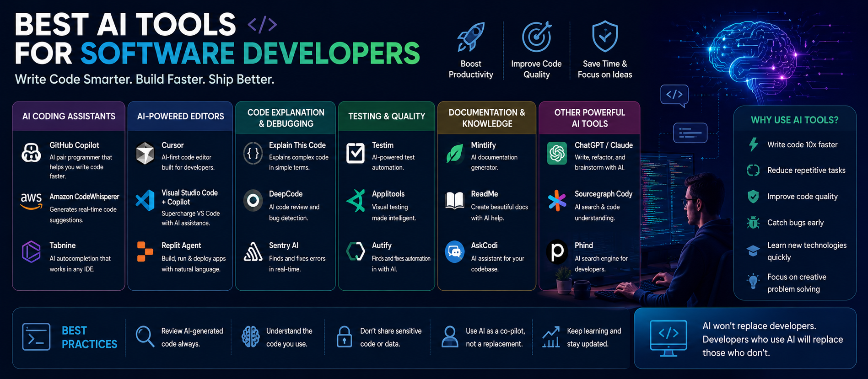868x379 pixels.
Task: Click the green Applitools logo
Action: pos(356,200)
